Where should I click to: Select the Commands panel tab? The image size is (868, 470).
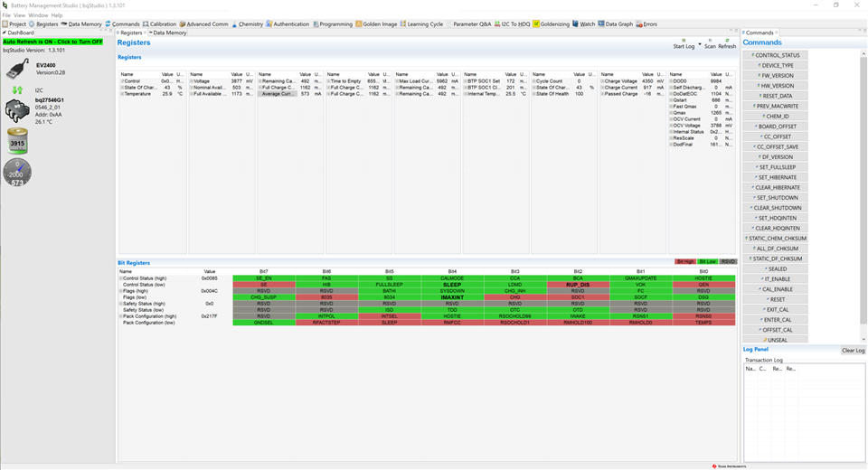coord(759,33)
